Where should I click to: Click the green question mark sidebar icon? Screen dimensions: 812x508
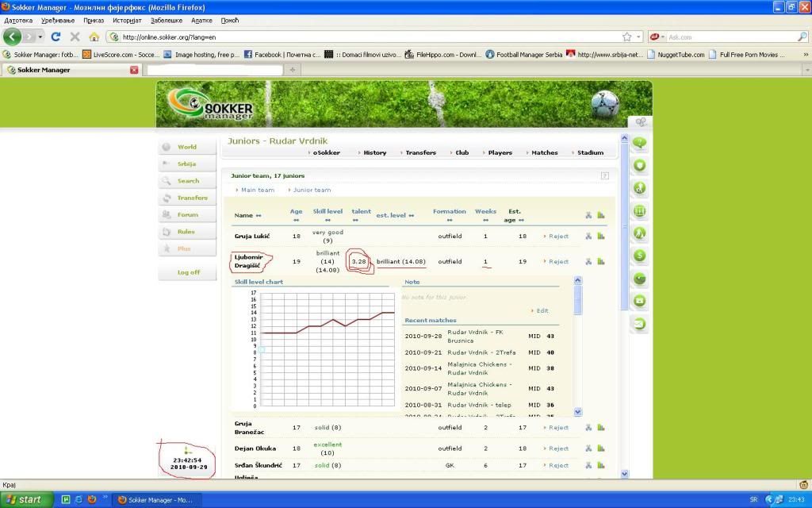click(639, 143)
